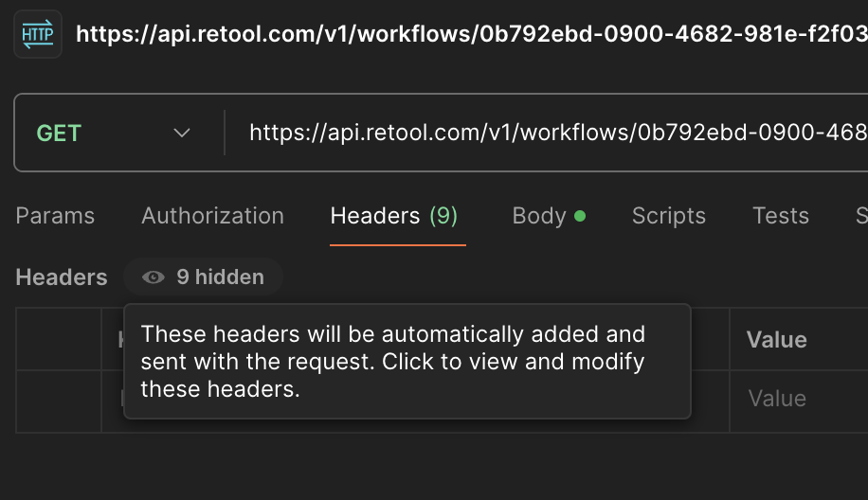Open the Scripts tab
868x500 pixels.
pos(669,216)
